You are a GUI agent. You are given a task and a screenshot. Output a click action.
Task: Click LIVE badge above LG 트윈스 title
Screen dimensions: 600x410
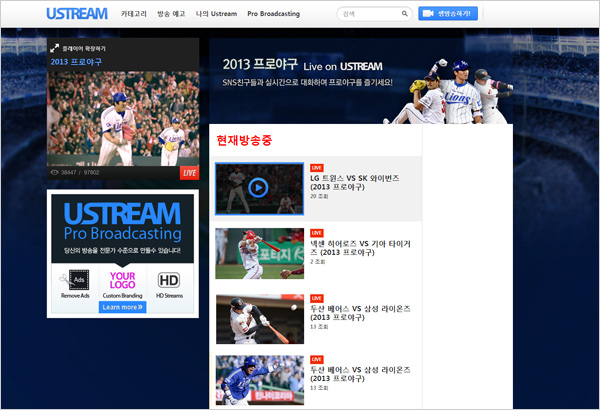coord(316,168)
